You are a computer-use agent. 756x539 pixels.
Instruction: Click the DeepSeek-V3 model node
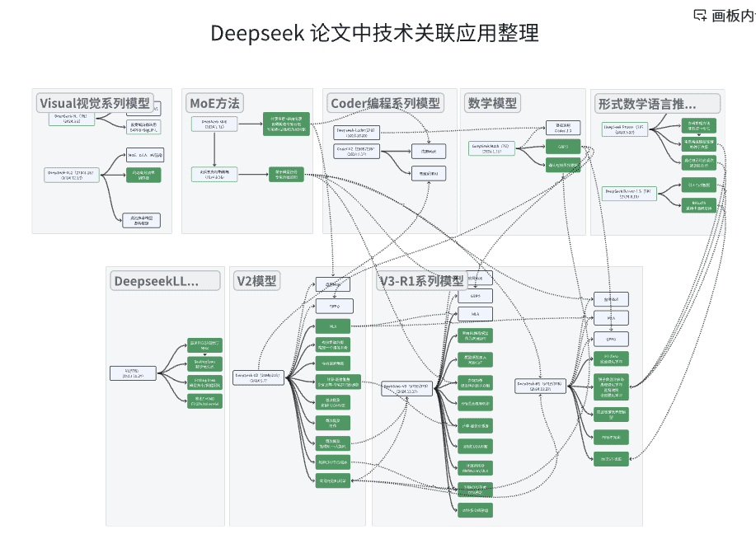point(407,388)
